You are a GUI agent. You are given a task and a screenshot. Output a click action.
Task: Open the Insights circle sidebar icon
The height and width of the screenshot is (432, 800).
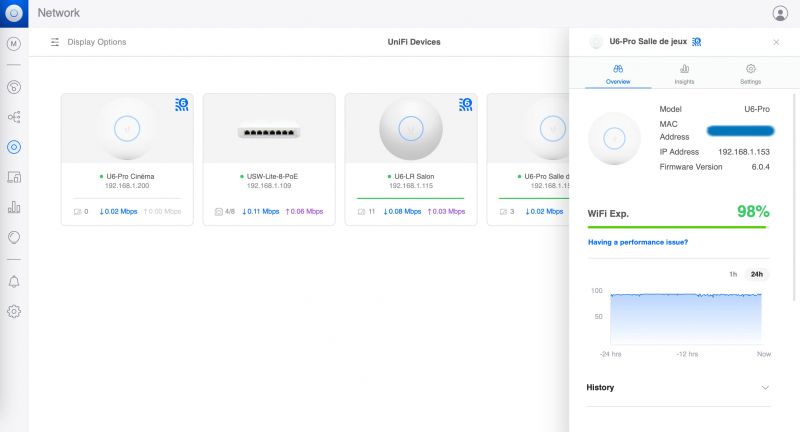pyautogui.click(x=14, y=237)
